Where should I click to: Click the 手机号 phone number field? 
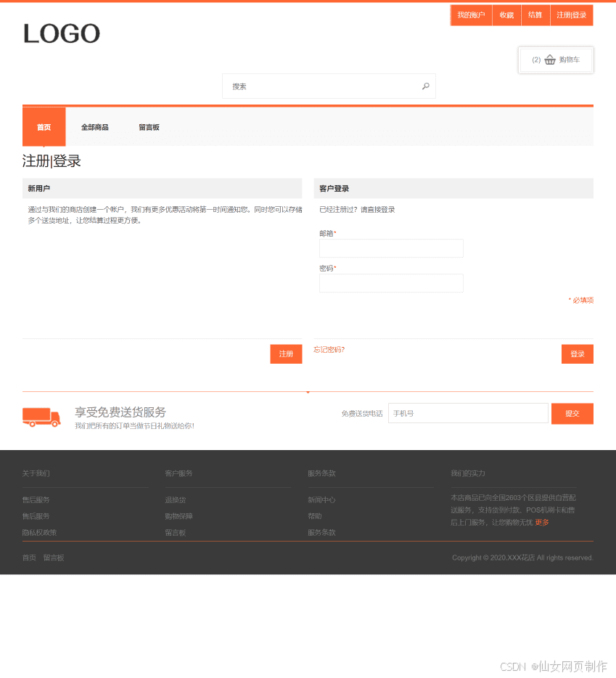click(467, 413)
